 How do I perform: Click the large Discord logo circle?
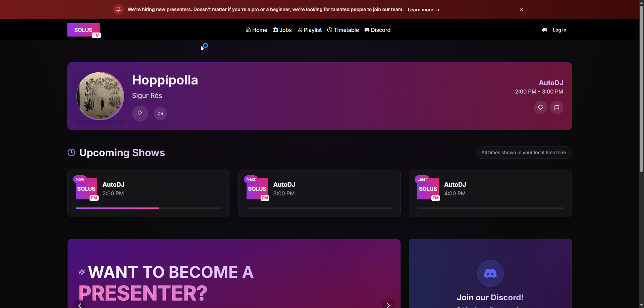[x=490, y=273]
